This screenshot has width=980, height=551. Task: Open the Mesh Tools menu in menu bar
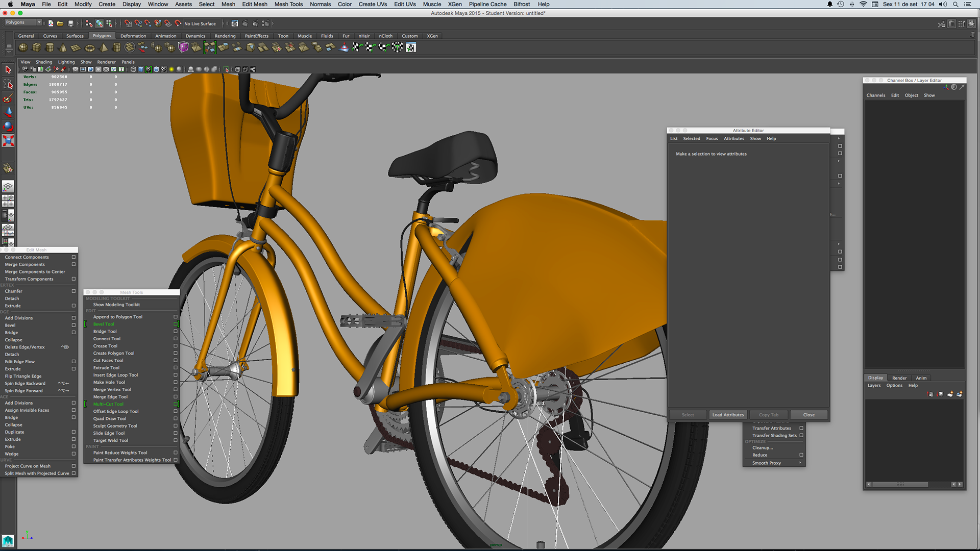point(288,4)
